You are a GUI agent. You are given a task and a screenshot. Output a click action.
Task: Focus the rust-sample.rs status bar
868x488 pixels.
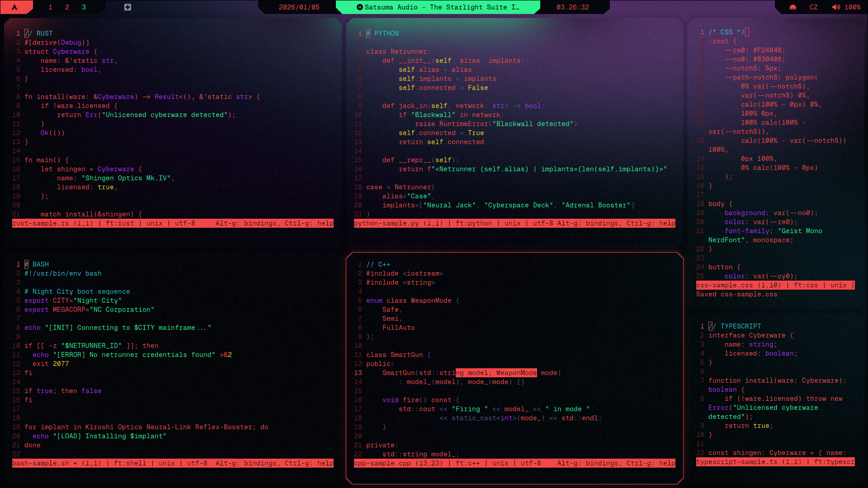[x=173, y=223]
